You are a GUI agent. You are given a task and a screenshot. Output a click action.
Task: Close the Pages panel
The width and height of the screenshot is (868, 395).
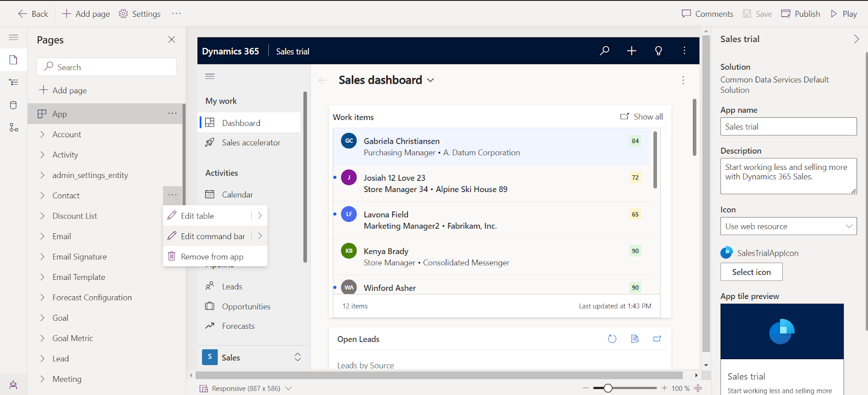coord(171,40)
